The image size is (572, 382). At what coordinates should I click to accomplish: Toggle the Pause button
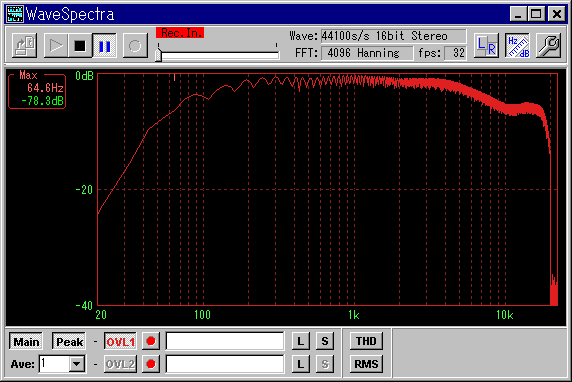click(x=104, y=46)
